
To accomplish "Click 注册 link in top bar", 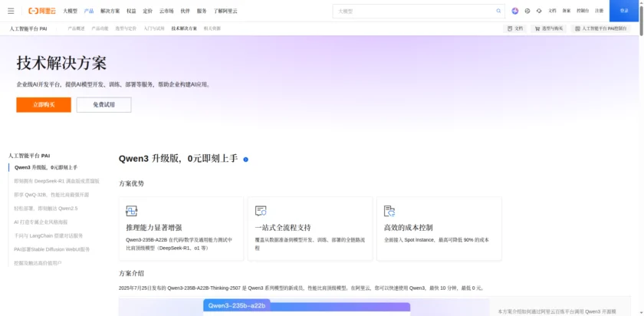I will click(600, 11).
